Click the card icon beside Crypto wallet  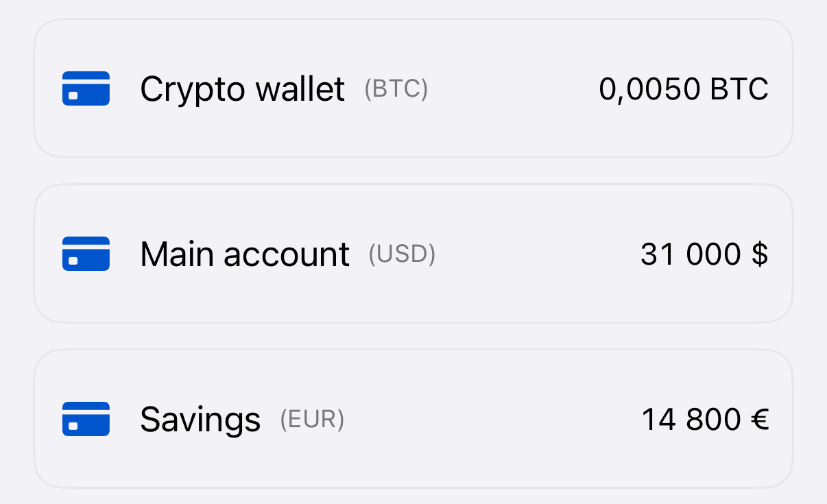pyautogui.click(x=86, y=88)
